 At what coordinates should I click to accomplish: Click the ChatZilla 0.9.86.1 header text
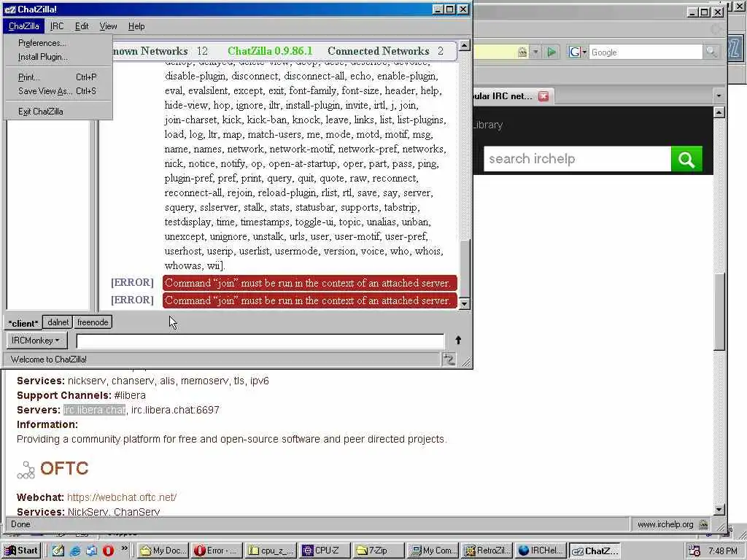click(x=270, y=51)
